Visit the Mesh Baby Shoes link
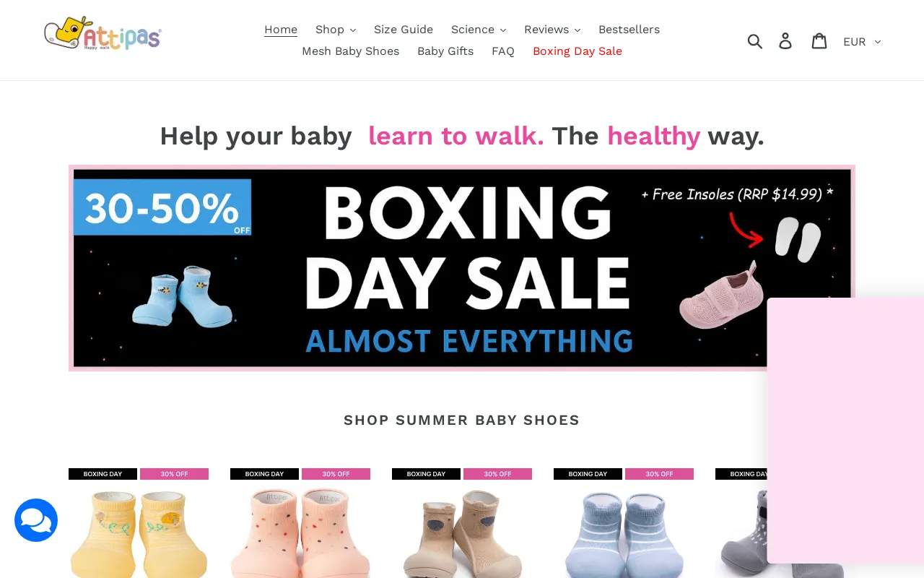The image size is (924, 578). click(350, 51)
